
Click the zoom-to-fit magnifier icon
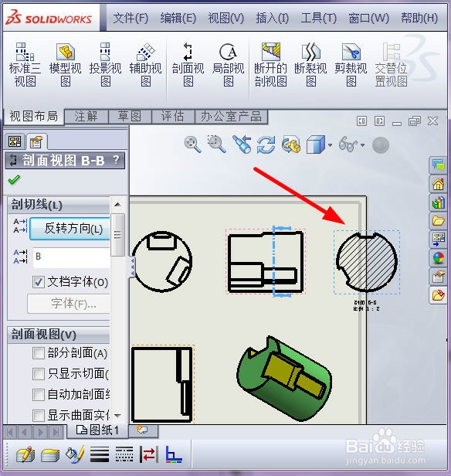(192, 144)
